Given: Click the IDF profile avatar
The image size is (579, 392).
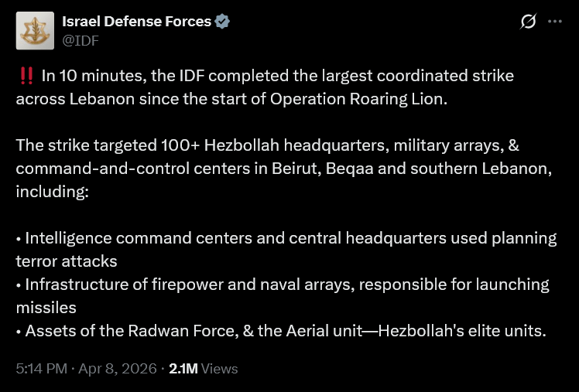Looking at the screenshot, I should coord(35,31).
